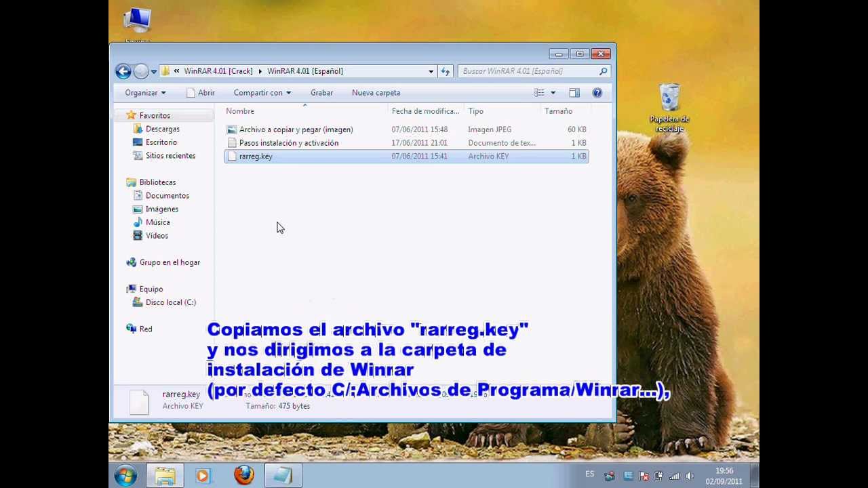Viewport: 868px width, 488px height.
Task: Open the view options dropdown arrow
Action: [553, 93]
